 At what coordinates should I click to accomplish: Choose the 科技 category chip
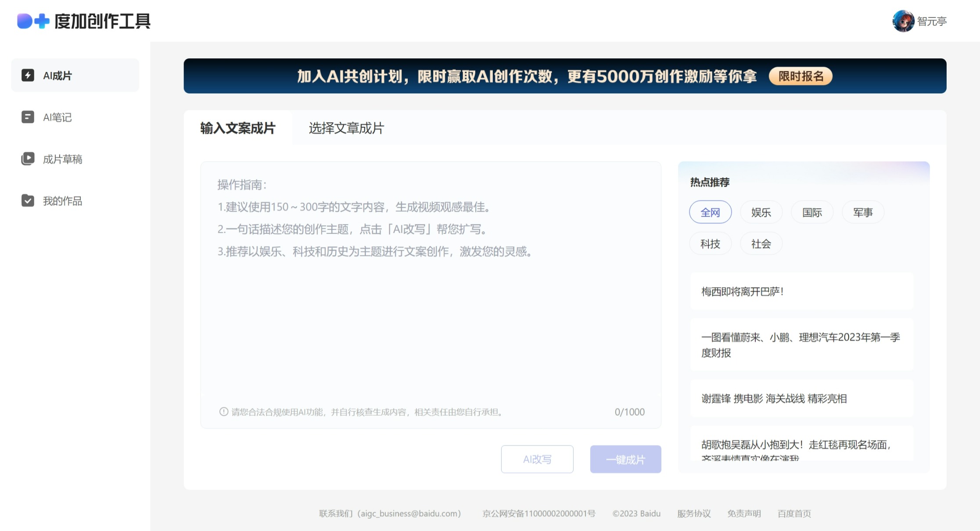(710, 244)
